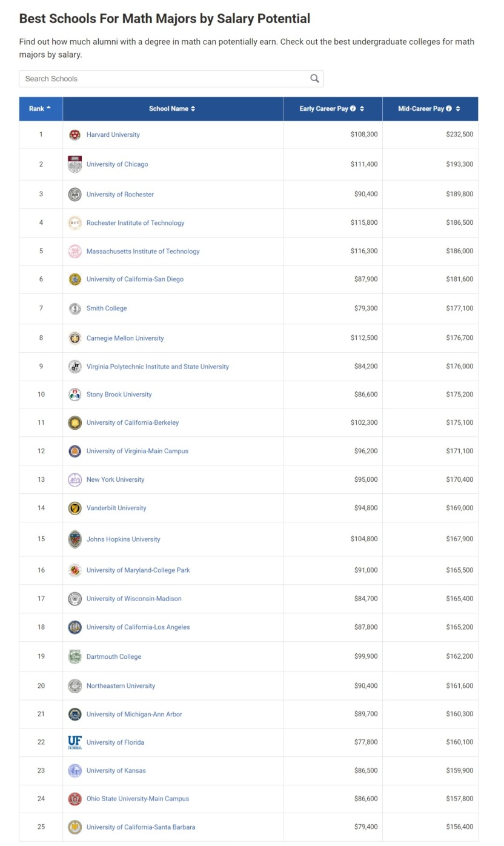Click the University of Rochester logo
The image size is (504, 846).
pyautogui.click(x=75, y=195)
